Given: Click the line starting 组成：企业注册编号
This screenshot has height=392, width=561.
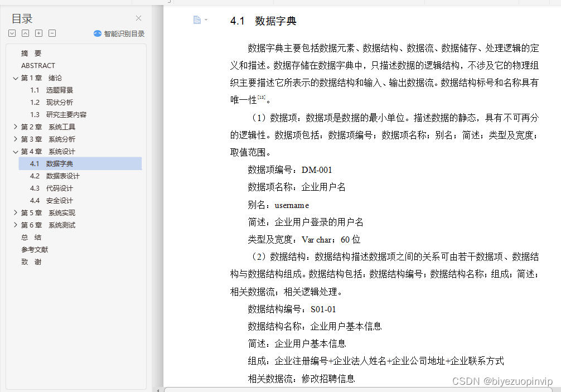Looking at the screenshot, I should [x=376, y=361].
